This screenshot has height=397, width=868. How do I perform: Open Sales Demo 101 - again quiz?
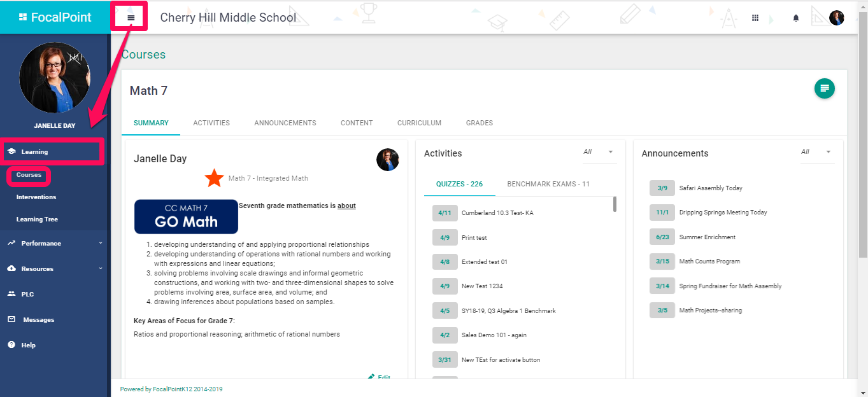pos(494,335)
